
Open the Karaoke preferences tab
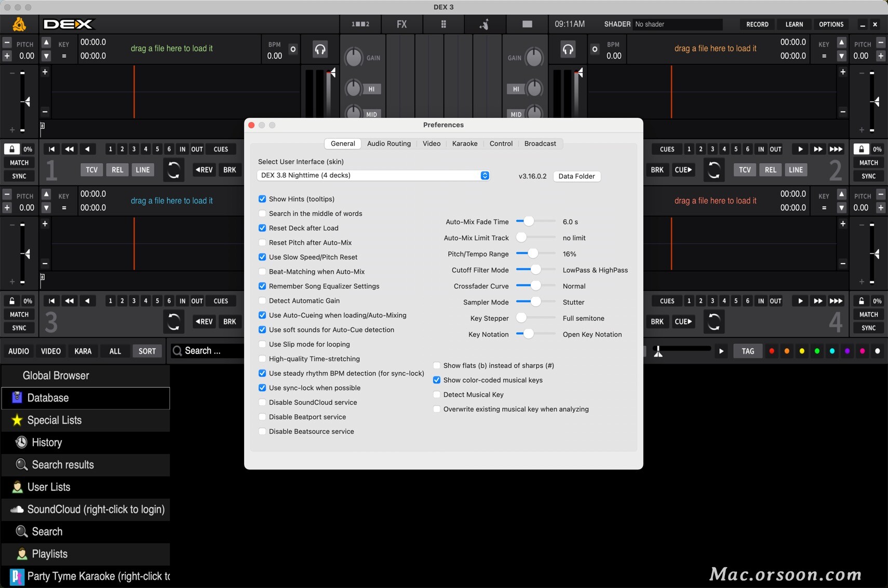[465, 144]
